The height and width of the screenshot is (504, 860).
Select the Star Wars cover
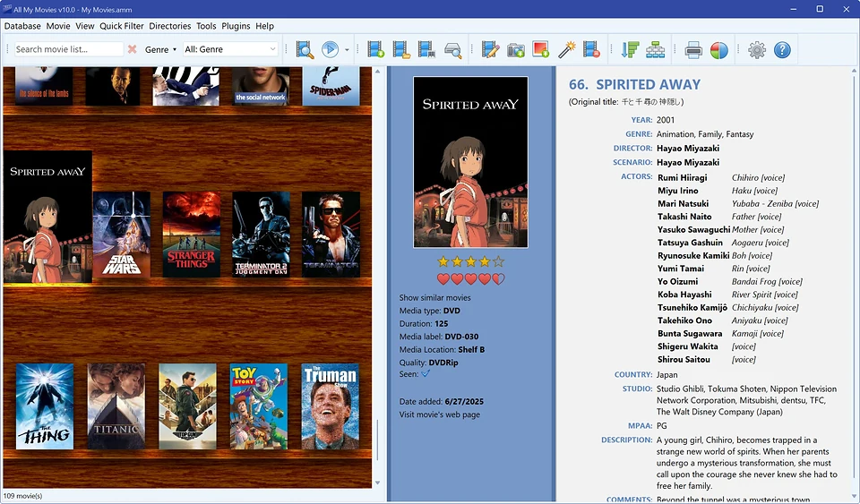pyautogui.click(x=122, y=235)
